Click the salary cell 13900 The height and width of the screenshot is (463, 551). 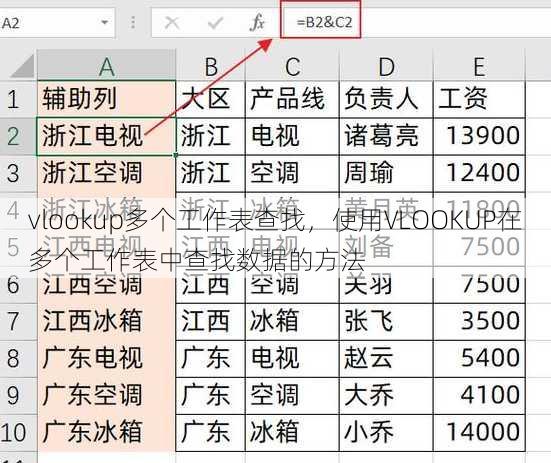pyautogui.click(x=479, y=136)
